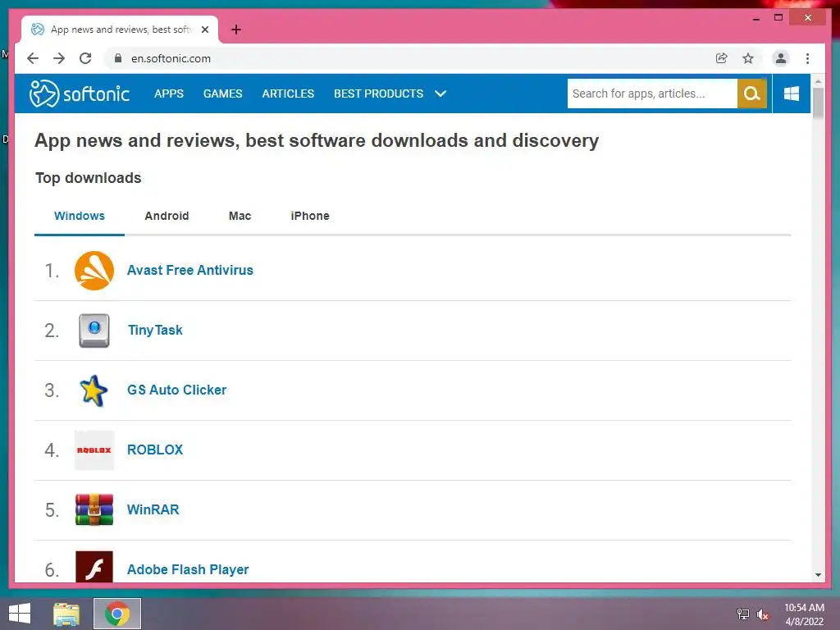This screenshot has width=840, height=630.
Task: Switch to the iPhone top downloads tab
Action: (x=310, y=216)
